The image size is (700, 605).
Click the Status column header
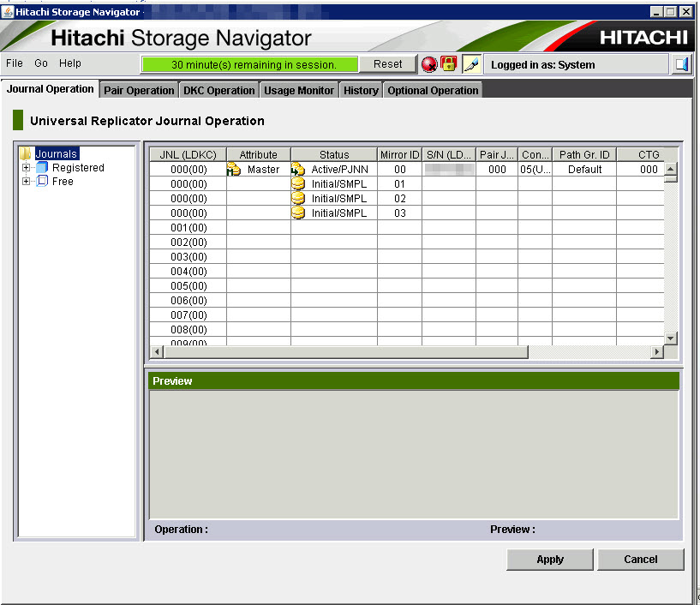334,154
